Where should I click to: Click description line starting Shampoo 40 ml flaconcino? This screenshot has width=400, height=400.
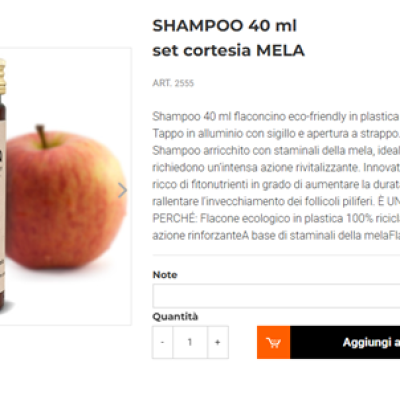click(276, 116)
